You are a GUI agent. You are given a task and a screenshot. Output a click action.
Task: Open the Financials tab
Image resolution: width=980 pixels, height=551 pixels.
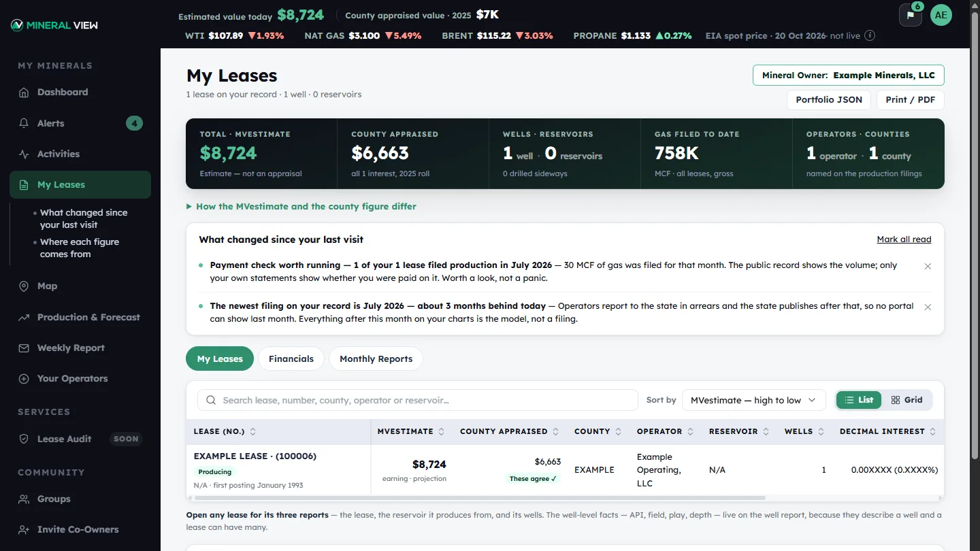291,358
